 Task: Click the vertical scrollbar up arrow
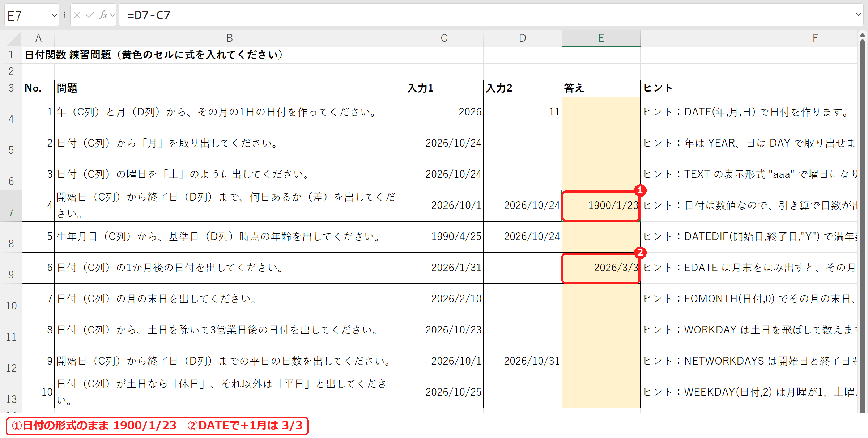[863, 35]
